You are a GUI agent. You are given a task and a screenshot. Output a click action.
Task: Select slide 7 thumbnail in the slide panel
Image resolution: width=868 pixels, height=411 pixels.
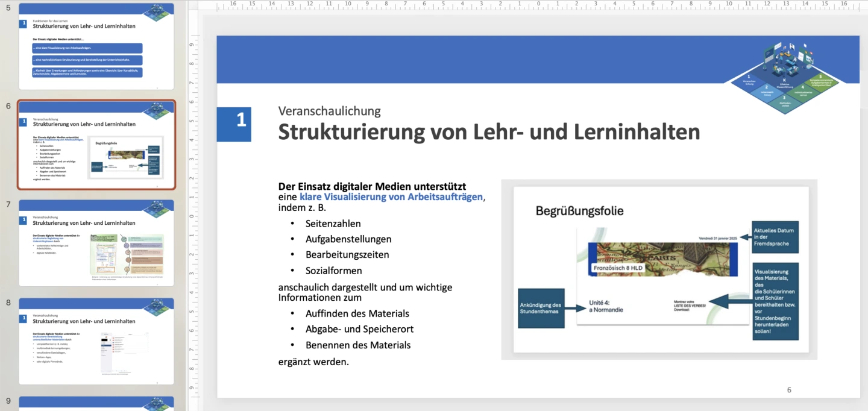click(x=96, y=243)
